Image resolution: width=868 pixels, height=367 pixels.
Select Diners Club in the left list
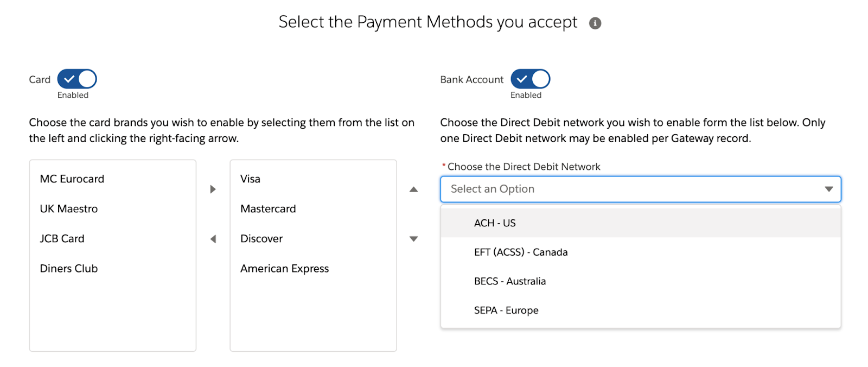[x=69, y=268]
